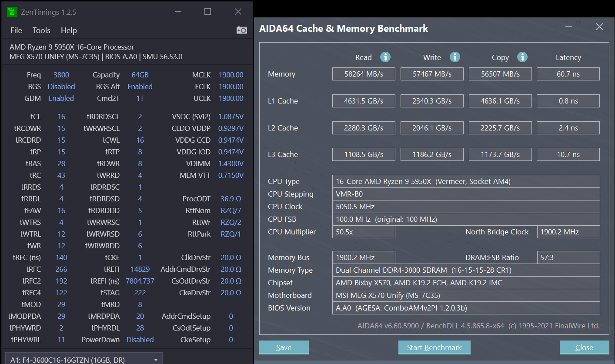Click Memory Type Dual Channel DDR4-3800 SDRAM

(466, 270)
